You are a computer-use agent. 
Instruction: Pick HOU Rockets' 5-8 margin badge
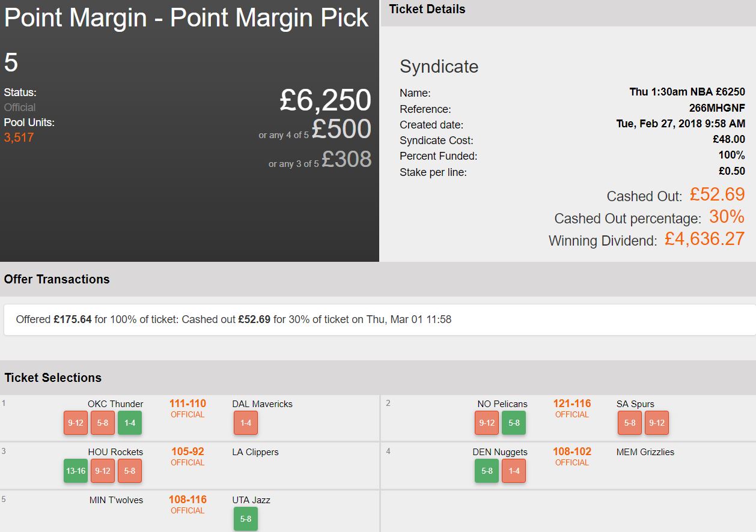130,471
